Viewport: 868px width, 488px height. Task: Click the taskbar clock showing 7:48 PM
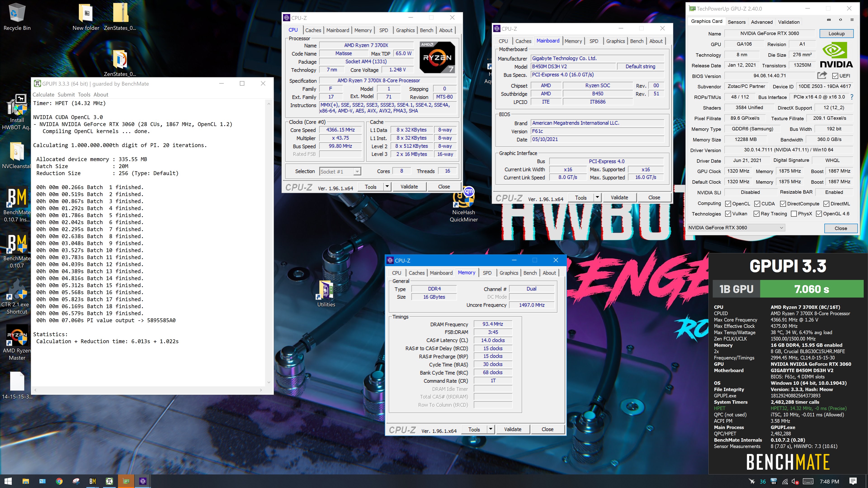click(x=829, y=482)
